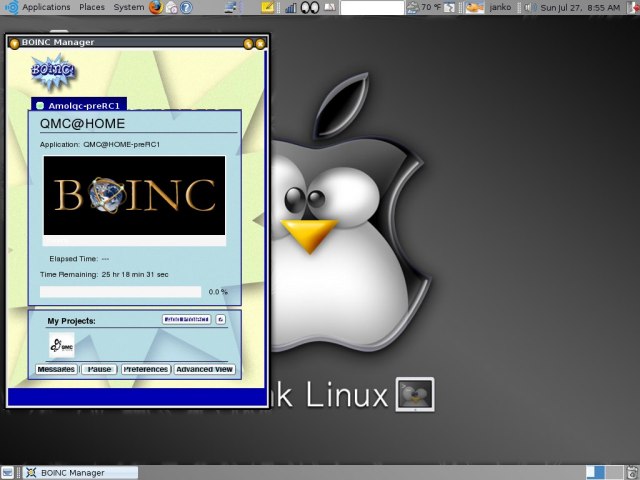Select the Amolqc-preRC1 task tab
640x480 pixels.
coord(79,105)
